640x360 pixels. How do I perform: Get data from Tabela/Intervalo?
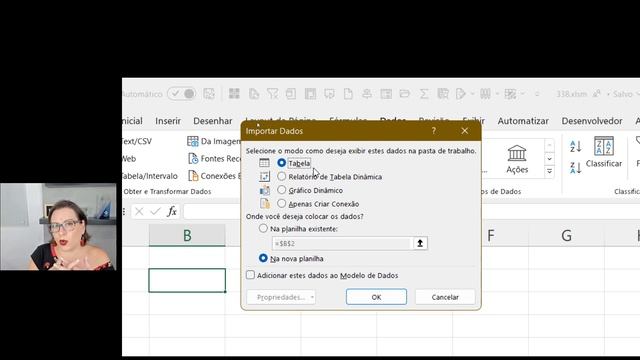150,176
